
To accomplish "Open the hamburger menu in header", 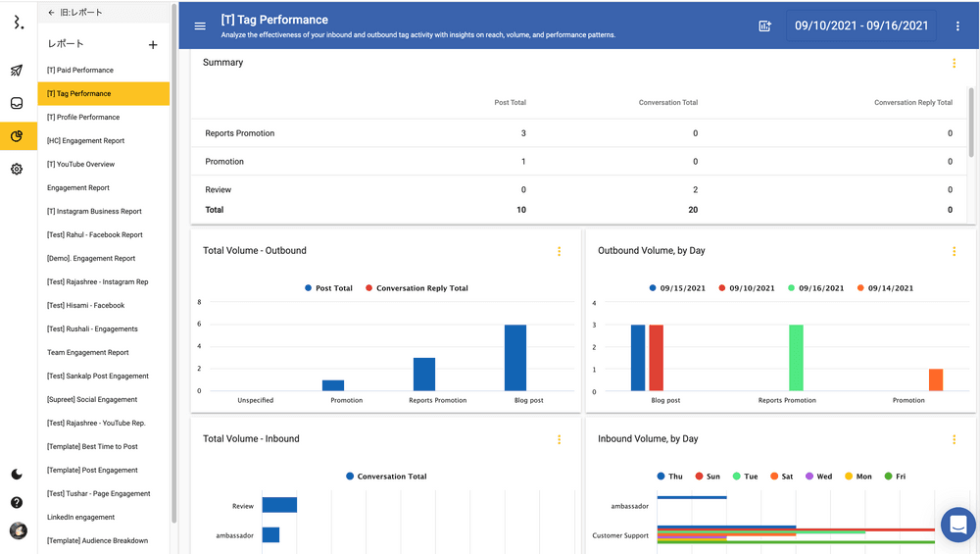I will pyautogui.click(x=200, y=26).
